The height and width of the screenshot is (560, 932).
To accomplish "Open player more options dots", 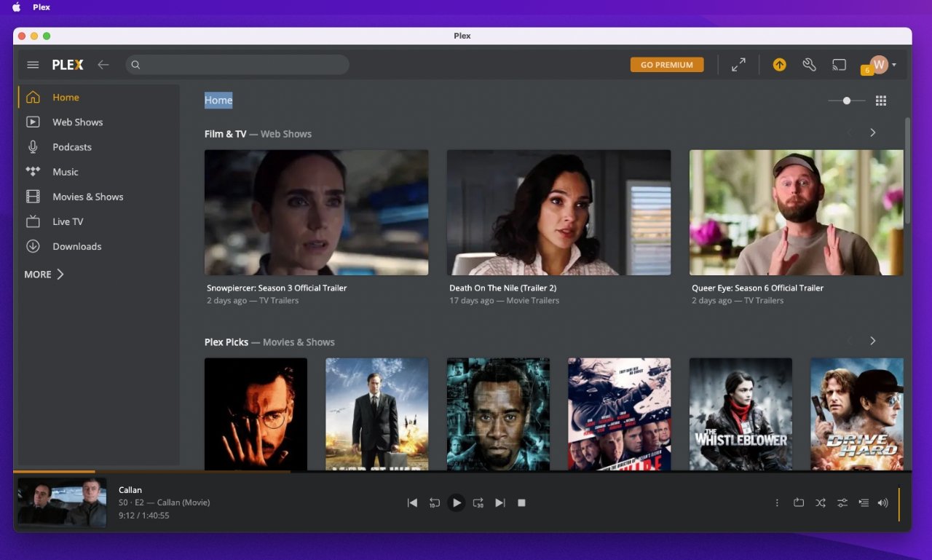I will [x=777, y=502].
